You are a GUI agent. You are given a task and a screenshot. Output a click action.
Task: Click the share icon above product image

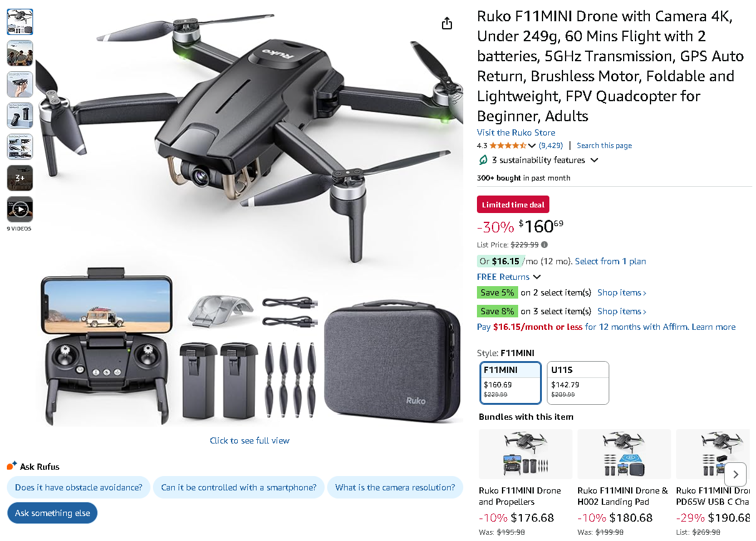[x=446, y=24]
